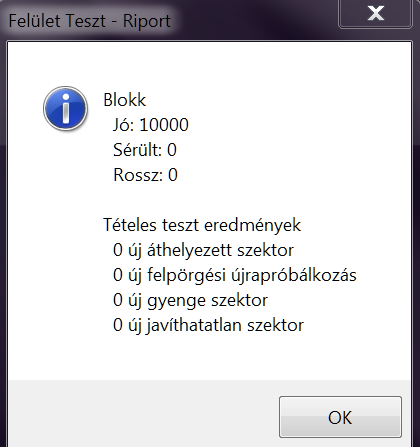Click the új áthelyezett szektor line
The width and height of the screenshot is (420, 447).
[x=203, y=250]
